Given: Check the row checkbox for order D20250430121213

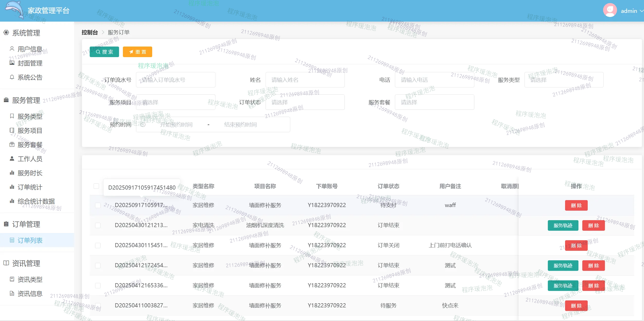Looking at the screenshot, I should (x=98, y=225).
